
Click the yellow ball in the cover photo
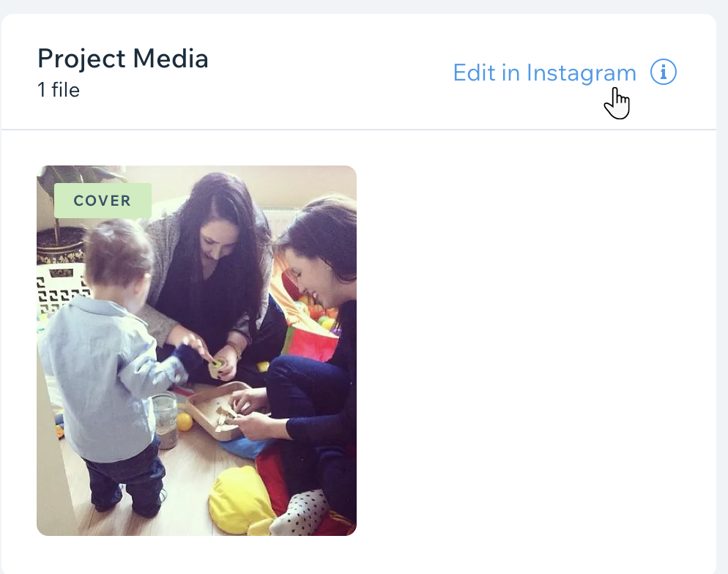pos(185,422)
